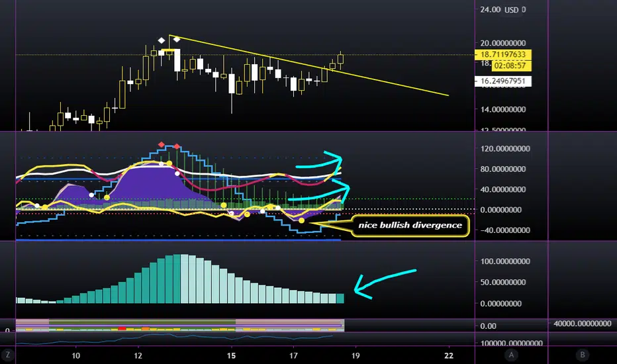Click the yellow dot at the divergence callout tip
Viewport: 617px width, 364px height.
point(301,221)
